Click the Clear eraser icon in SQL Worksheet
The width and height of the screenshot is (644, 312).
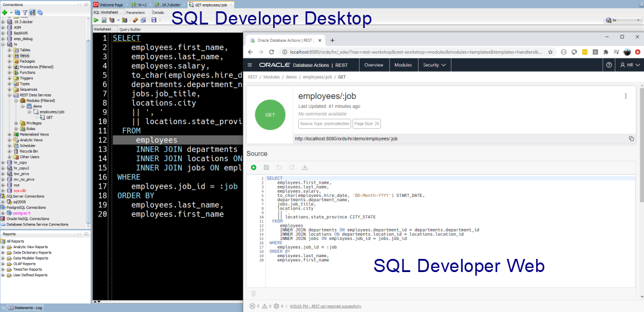134,20
